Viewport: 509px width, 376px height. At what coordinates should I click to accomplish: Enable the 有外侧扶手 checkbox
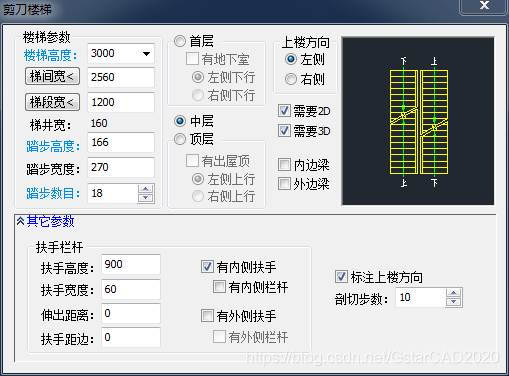207,315
